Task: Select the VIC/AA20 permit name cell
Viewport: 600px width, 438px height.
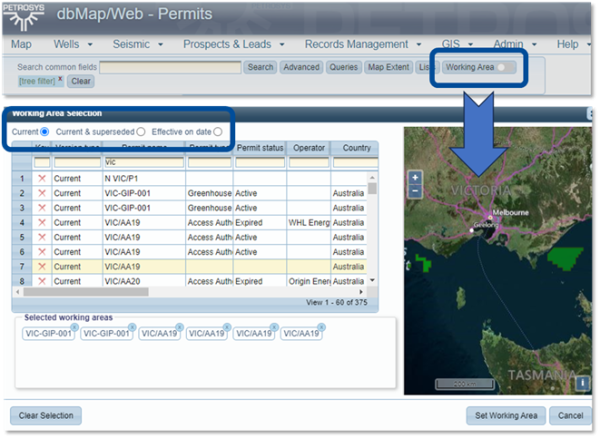Action: [x=144, y=281]
